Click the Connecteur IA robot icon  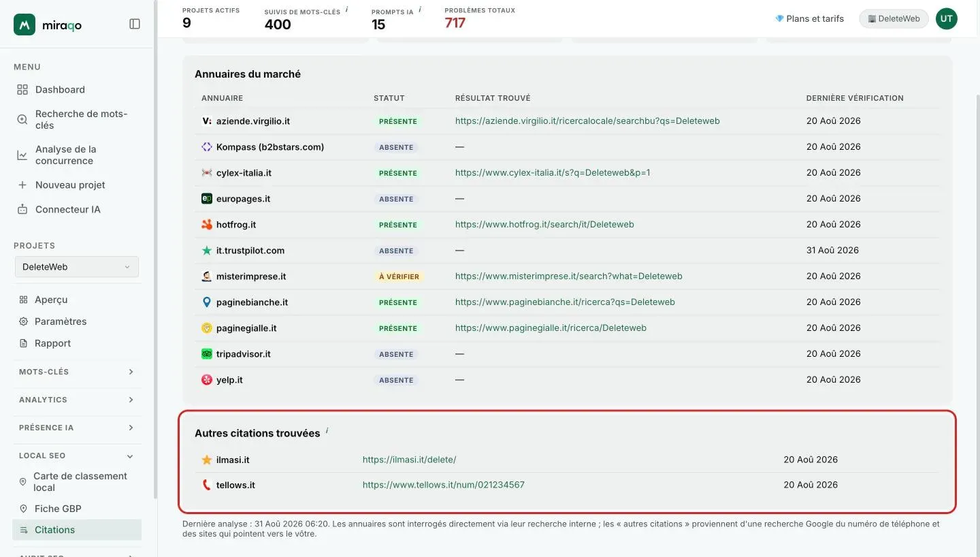22,210
